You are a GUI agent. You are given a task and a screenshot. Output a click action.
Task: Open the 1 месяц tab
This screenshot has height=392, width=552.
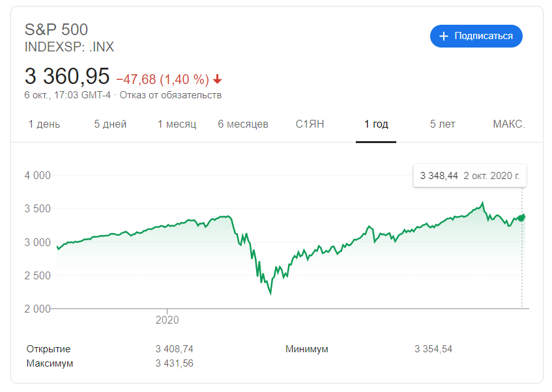[177, 124]
